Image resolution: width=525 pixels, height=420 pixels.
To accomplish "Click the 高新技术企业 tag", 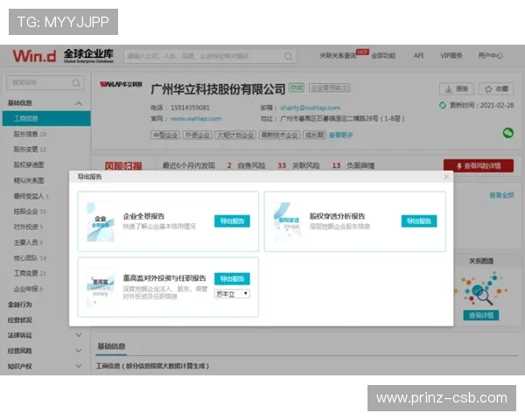I will click(280, 135).
